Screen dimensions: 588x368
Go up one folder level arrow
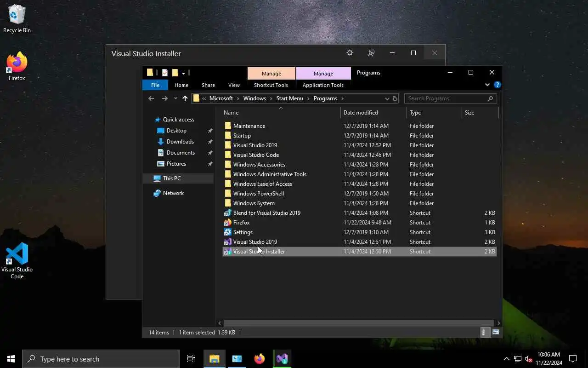coord(185,98)
